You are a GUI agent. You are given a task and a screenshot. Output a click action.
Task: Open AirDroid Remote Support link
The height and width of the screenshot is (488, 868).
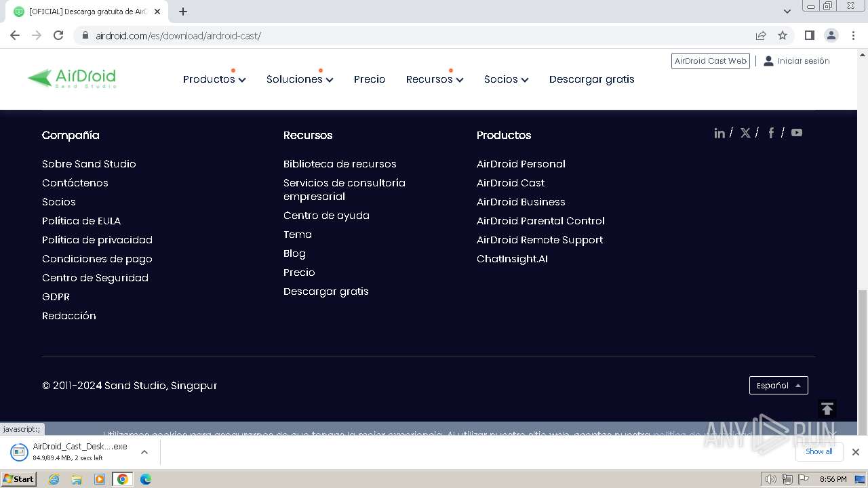tap(540, 240)
